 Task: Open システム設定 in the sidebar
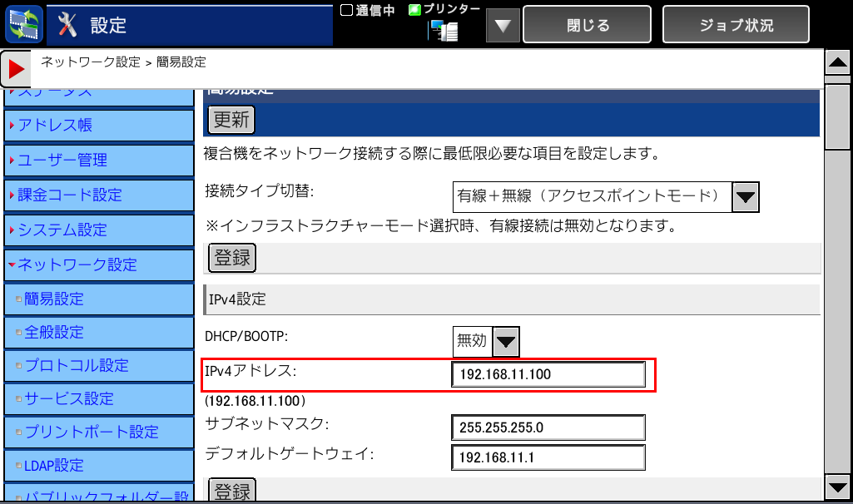pos(99,230)
